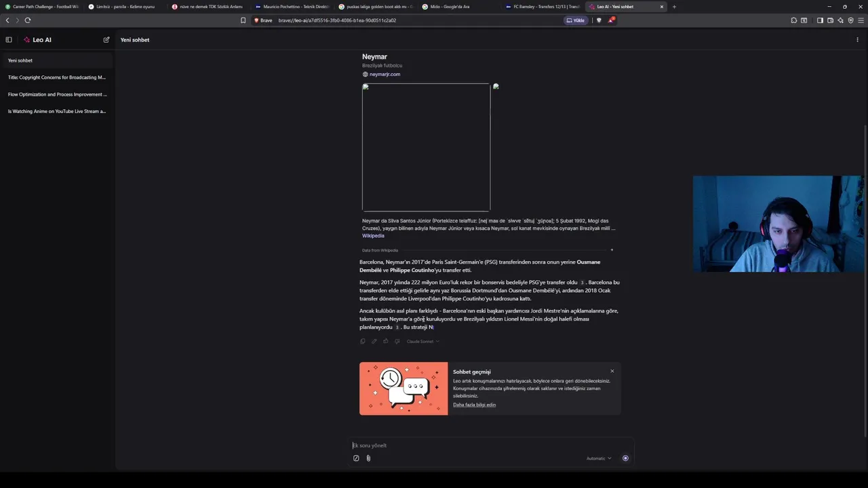Switch to Mauricio Pochettino Teknik Direktör tab
The height and width of the screenshot is (488, 868).
(292, 7)
